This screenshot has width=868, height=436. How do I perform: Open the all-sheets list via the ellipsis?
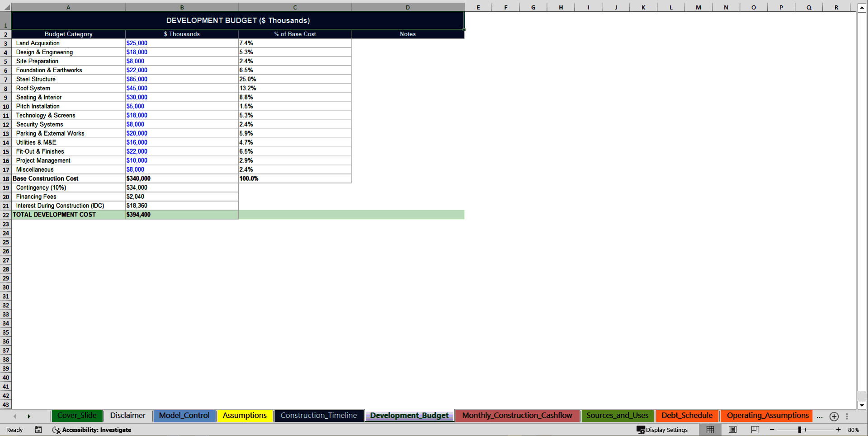tap(820, 417)
